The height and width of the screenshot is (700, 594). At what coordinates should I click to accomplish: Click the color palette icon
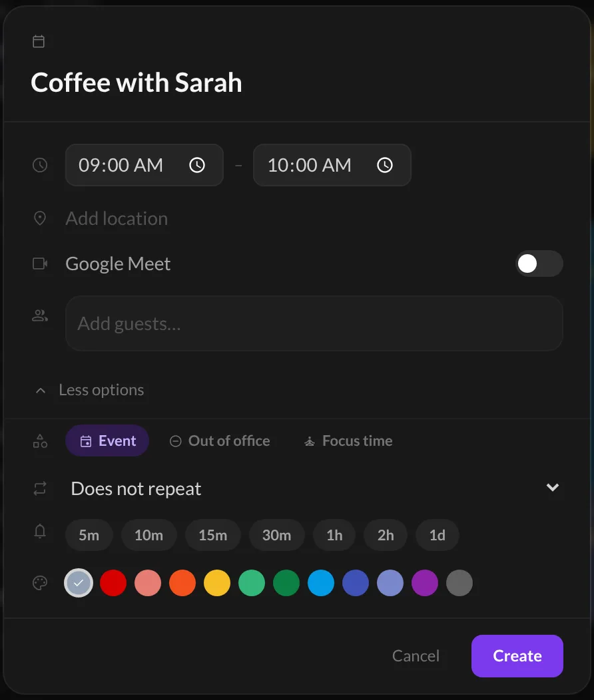click(40, 583)
